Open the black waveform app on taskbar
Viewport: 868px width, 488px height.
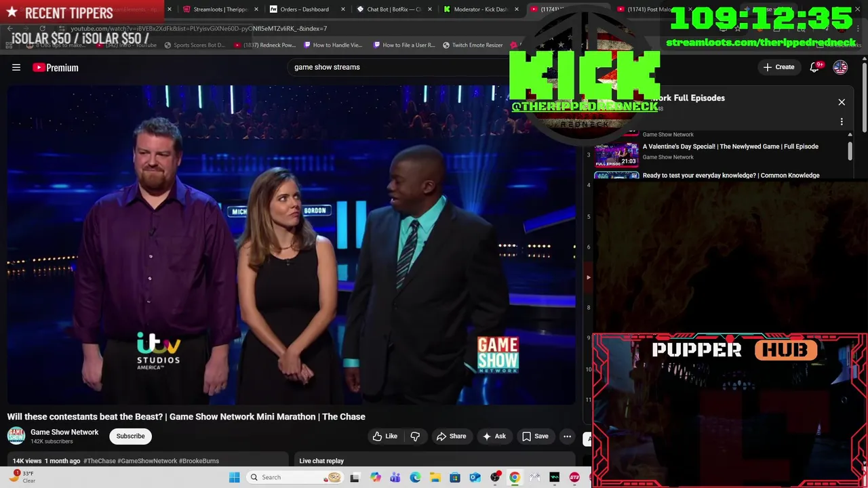pyautogui.click(x=555, y=477)
